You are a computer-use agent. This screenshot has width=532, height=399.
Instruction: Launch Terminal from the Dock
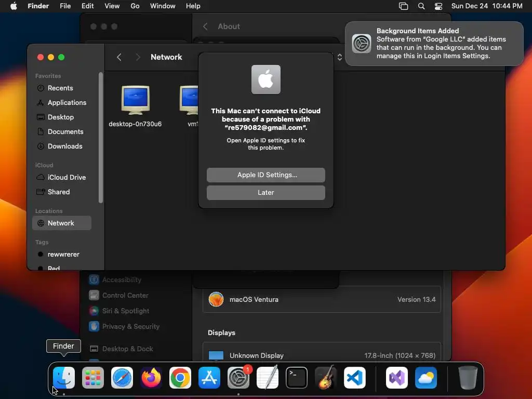[297, 378]
